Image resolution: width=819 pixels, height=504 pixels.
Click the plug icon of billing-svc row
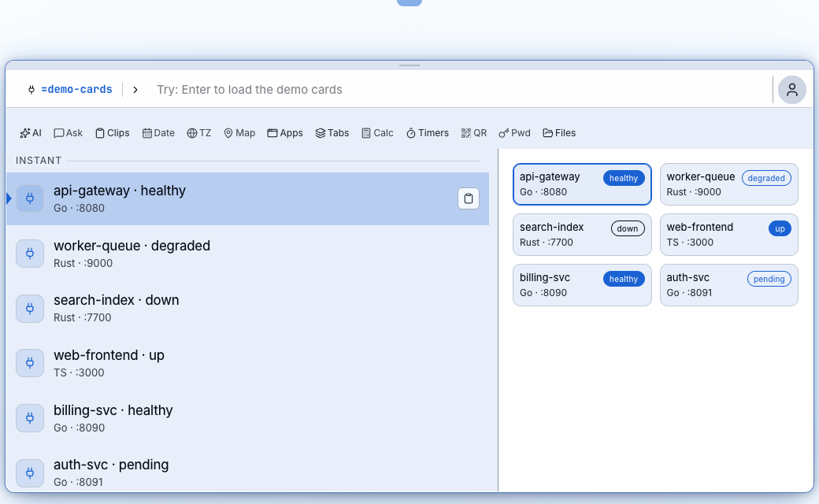[30, 418]
